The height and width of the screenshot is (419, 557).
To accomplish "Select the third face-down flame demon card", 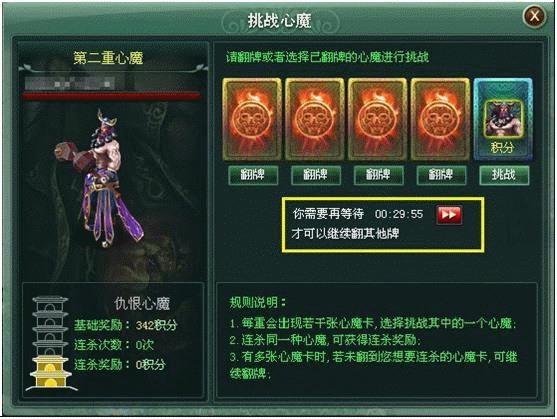I will point(378,119).
